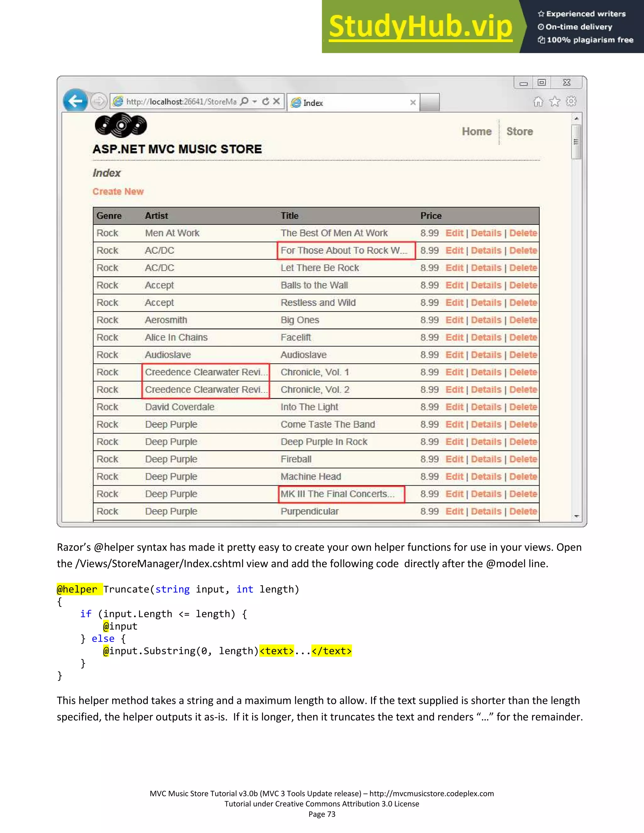Image resolution: width=644 pixels, height=833 pixels.
Task: Click the browser scrollbar down arrow
Action: [576, 516]
